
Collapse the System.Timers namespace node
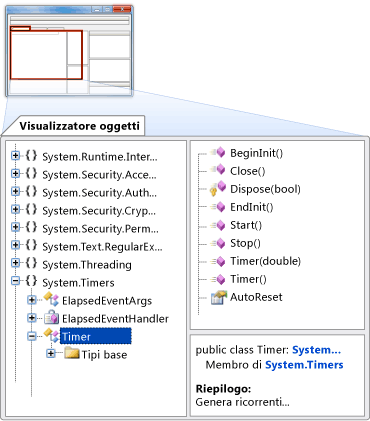[x=15, y=281]
